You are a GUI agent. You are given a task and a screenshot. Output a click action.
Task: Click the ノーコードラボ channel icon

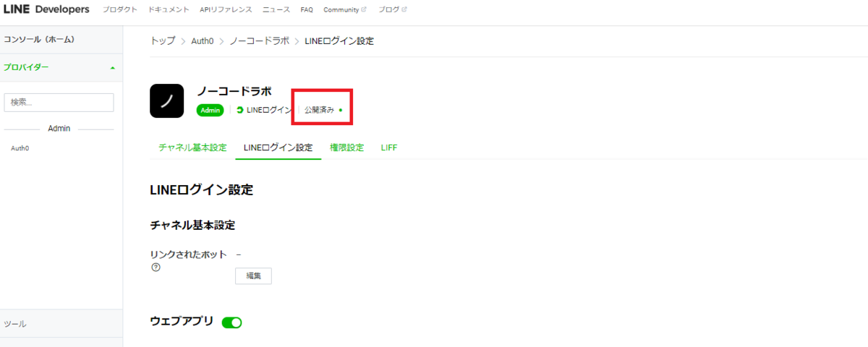pos(167,100)
